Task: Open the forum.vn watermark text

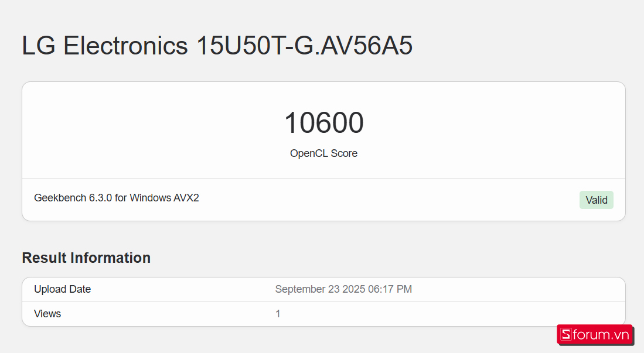Action: 601,335
